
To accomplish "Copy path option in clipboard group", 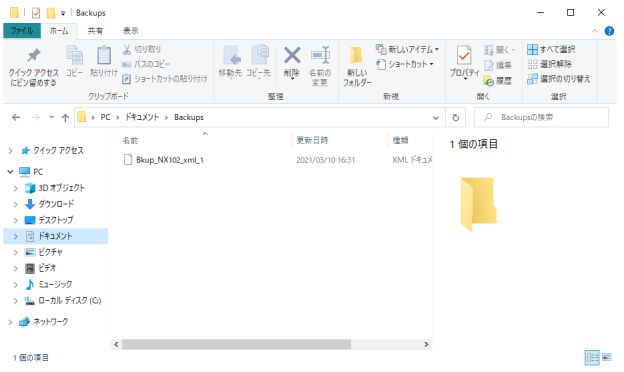I will pos(146,64).
